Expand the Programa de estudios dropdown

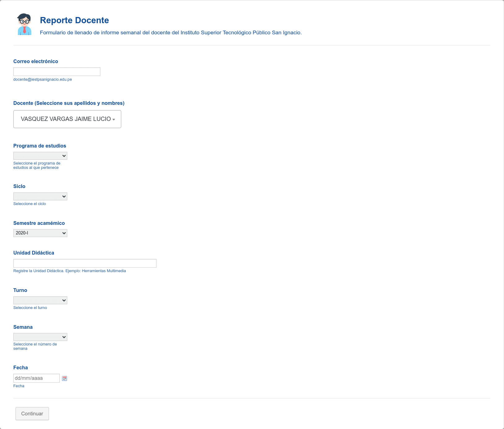(40, 156)
